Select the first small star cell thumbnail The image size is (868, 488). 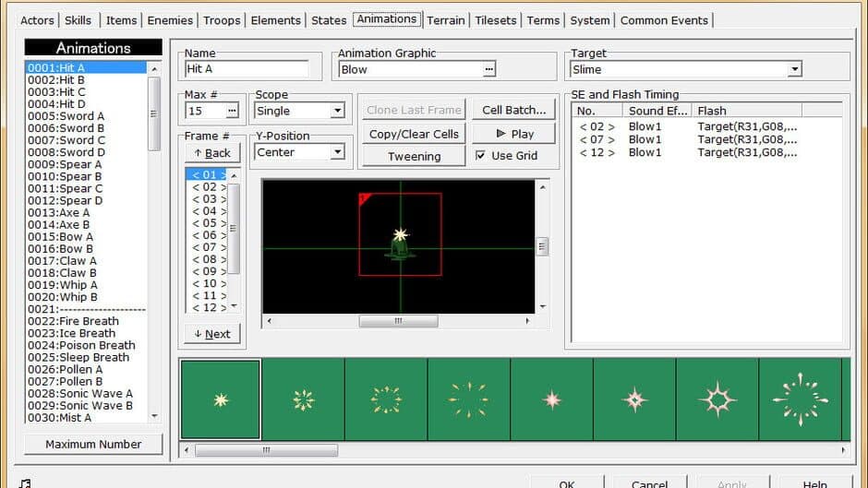[x=221, y=399]
